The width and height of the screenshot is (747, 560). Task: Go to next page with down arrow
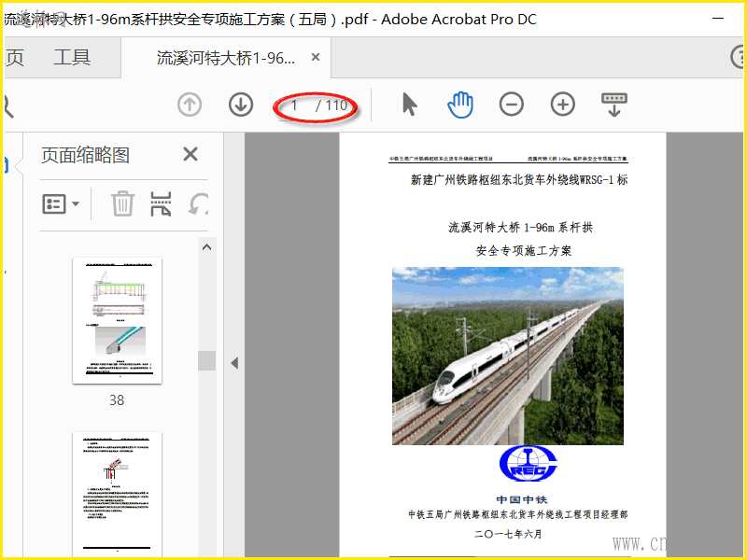tap(241, 105)
